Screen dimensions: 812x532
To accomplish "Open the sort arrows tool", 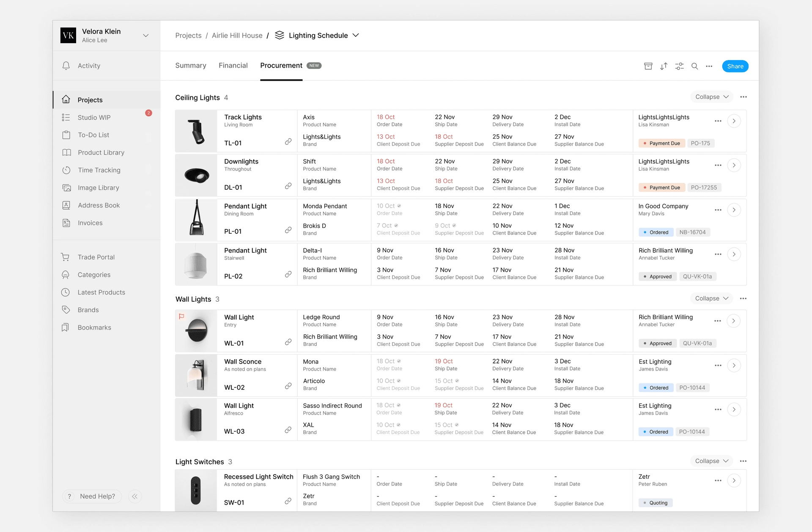I will click(x=664, y=66).
